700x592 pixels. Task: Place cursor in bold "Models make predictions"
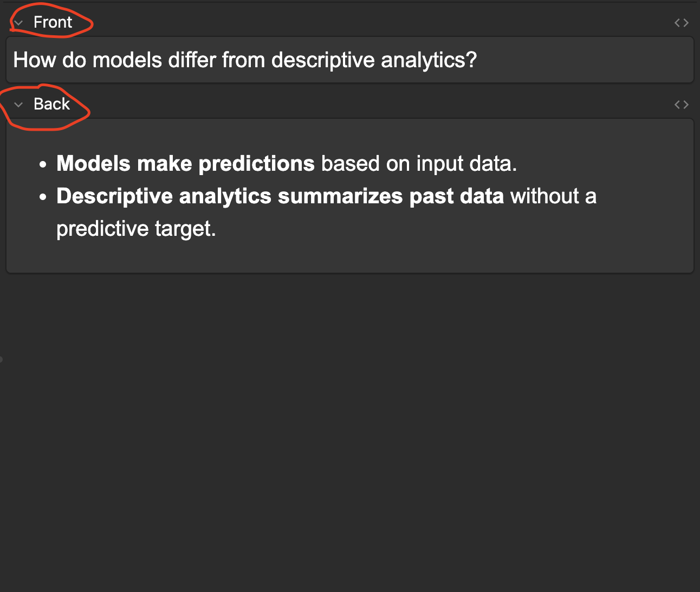pyautogui.click(x=185, y=164)
